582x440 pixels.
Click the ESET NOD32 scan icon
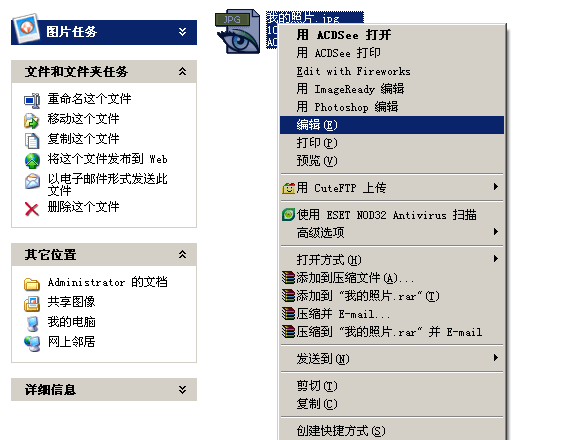tap(288, 215)
